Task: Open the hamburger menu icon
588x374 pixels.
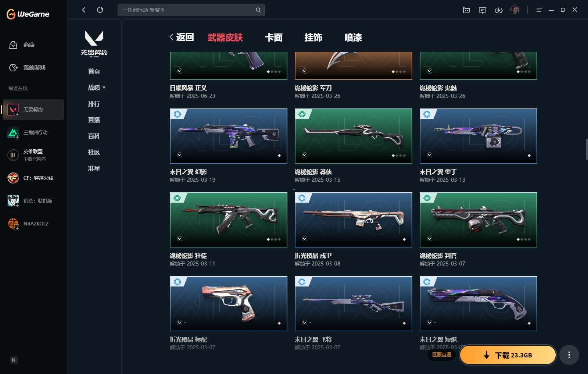Action: coord(539,10)
